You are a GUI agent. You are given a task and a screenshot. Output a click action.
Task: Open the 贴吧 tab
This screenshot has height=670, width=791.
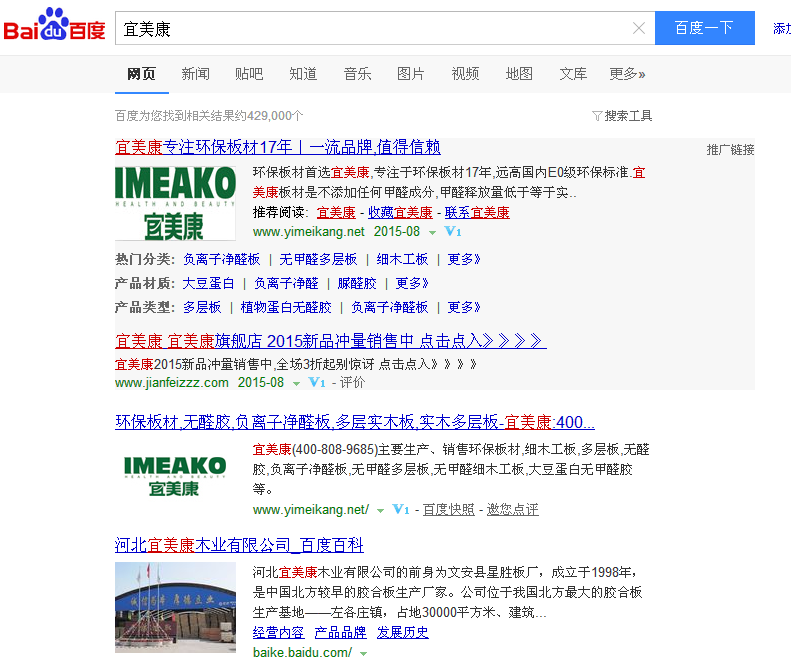click(x=249, y=74)
